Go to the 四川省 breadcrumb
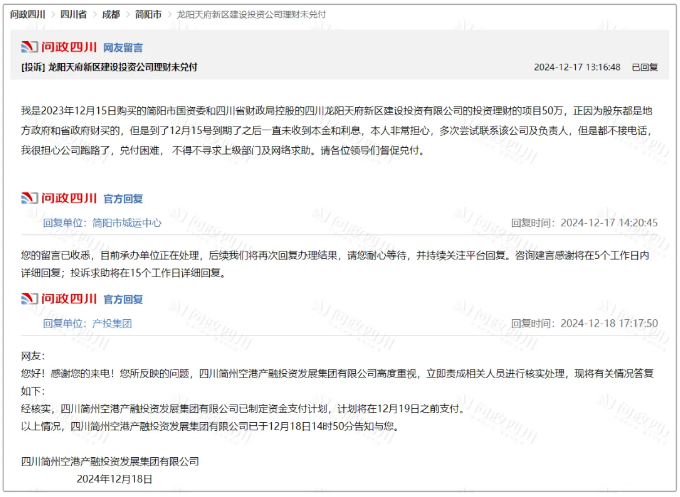The width and height of the screenshot is (680, 497). (73, 14)
